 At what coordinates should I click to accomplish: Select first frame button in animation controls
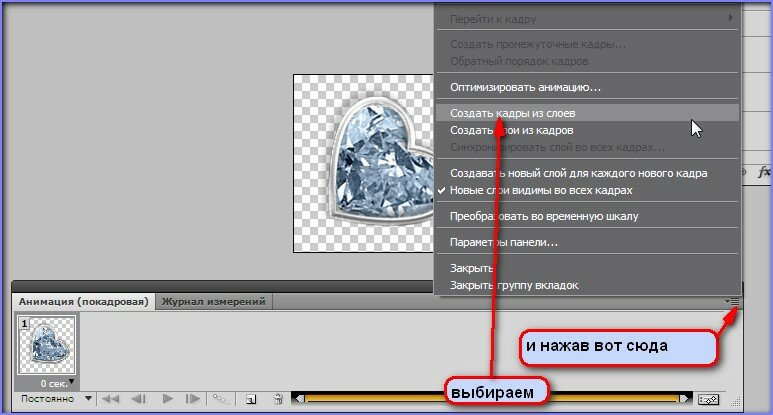coord(111,399)
